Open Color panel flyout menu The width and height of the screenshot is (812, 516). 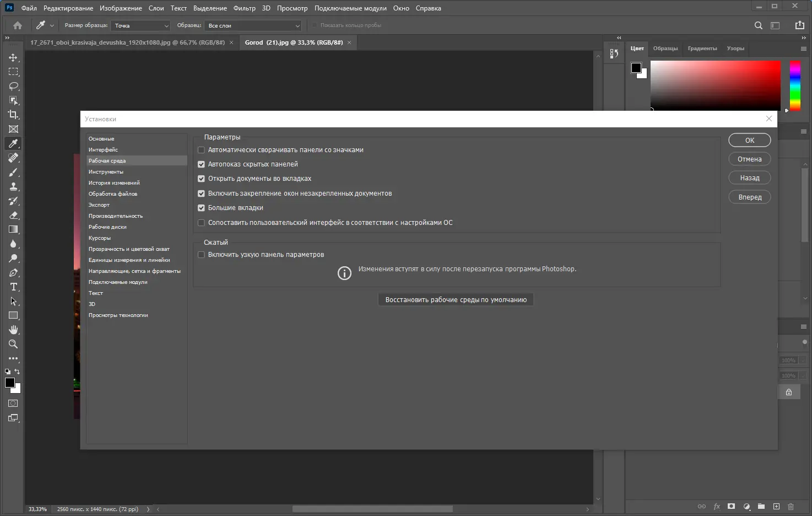tap(803, 49)
